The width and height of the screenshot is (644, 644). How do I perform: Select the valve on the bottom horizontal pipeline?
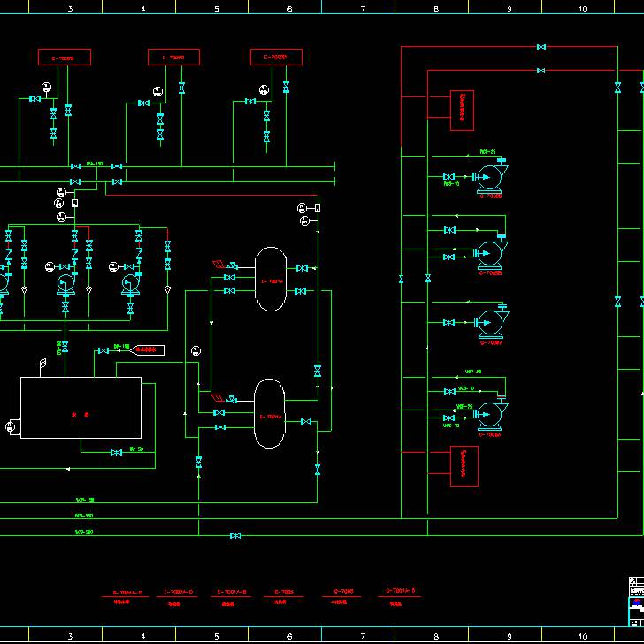[235, 535]
